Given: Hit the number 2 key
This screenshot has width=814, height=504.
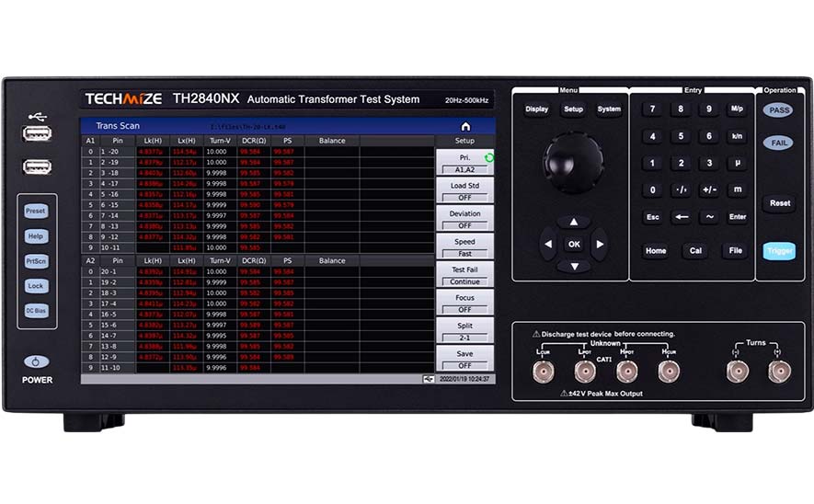Looking at the screenshot, I should pos(681,163).
